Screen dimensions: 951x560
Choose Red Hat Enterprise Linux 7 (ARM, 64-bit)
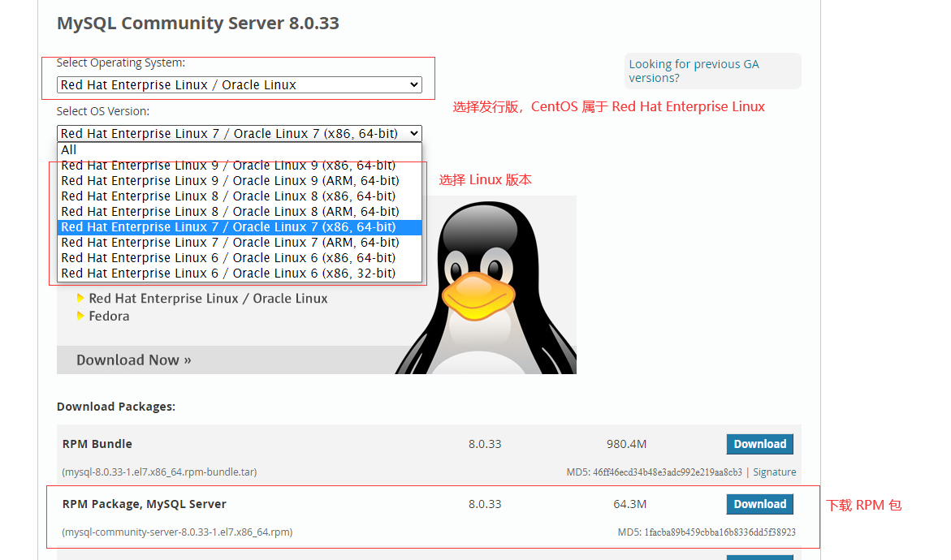tap(239, 243)
